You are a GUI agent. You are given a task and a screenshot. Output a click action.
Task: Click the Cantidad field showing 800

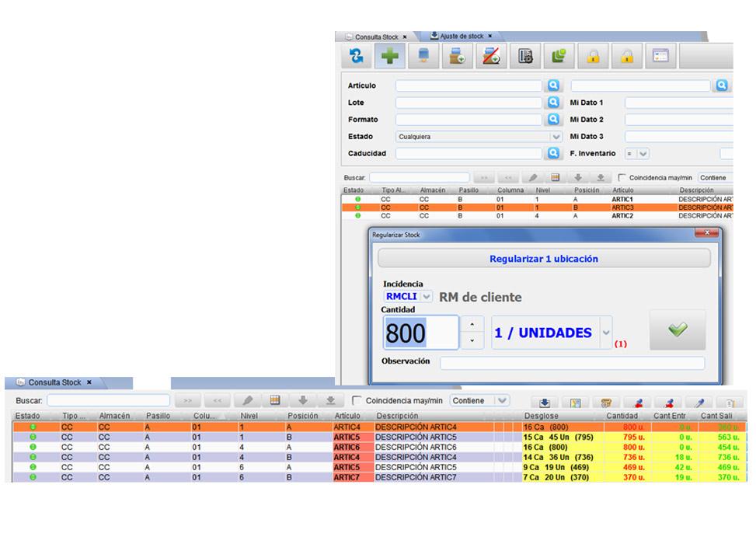tap(420, 333)
